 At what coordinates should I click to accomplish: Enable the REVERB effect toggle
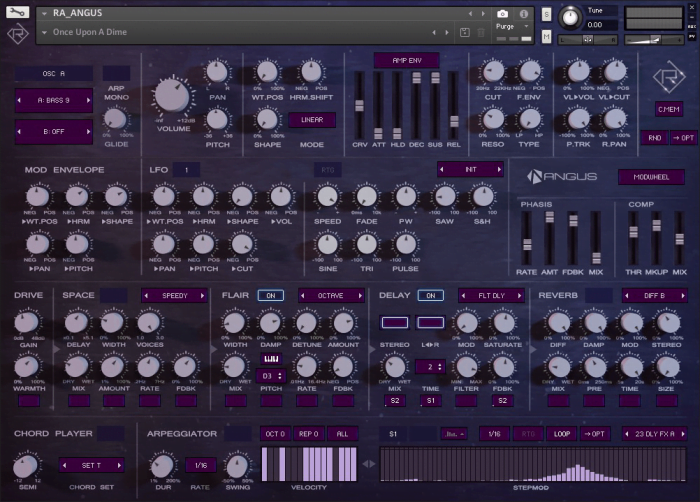click(598, 296)
